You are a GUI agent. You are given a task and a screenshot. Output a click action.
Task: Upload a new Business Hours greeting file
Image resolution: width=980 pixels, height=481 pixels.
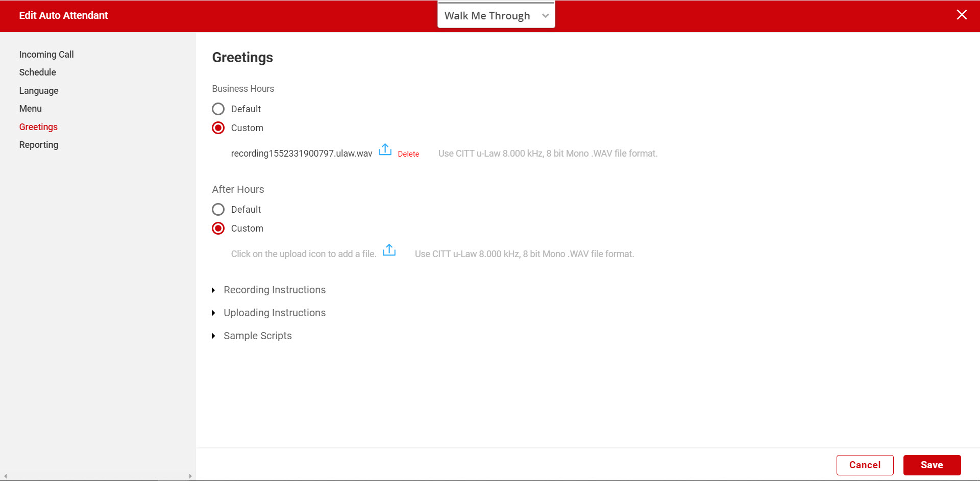click(x=385, y=149)
